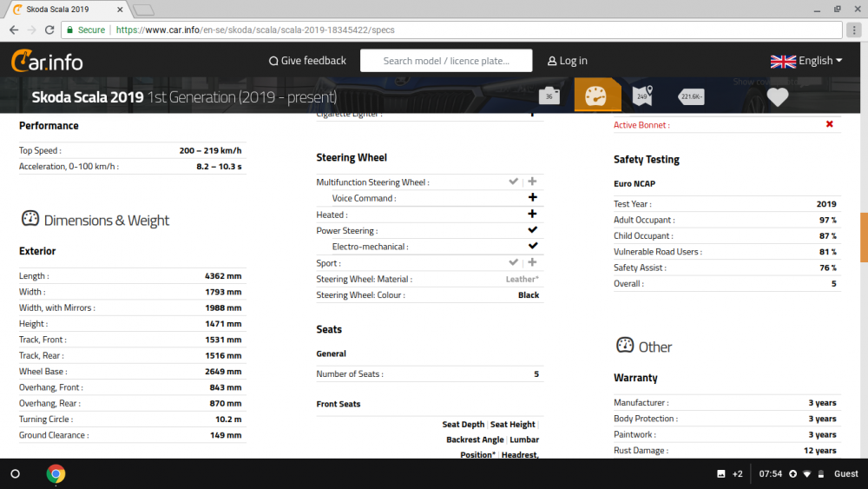Open the 07:54 clock status area
This screenshot has height=489, width=868.
click(771, 474)
